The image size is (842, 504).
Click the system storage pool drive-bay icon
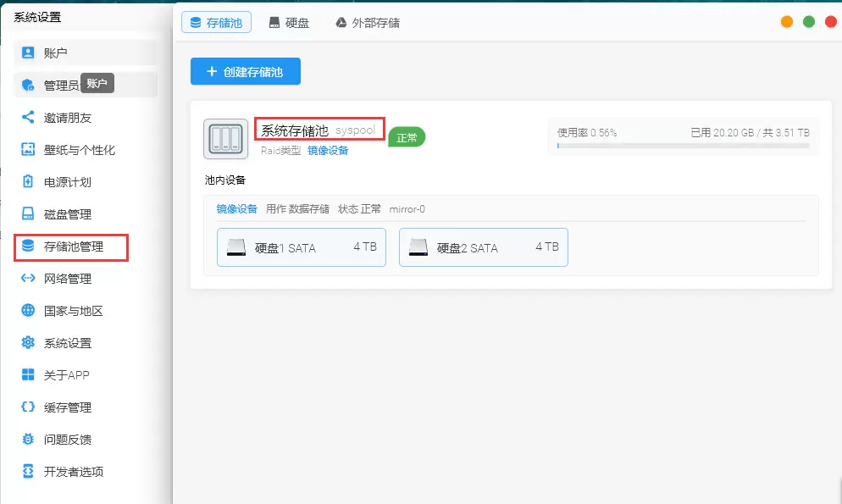click(x=225, y=139)
